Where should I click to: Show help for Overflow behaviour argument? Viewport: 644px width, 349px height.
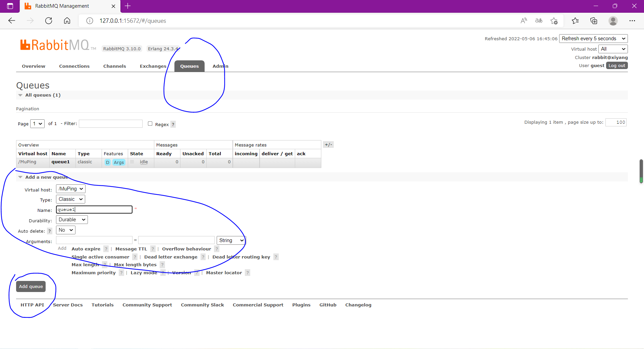[x=217, y=249]
